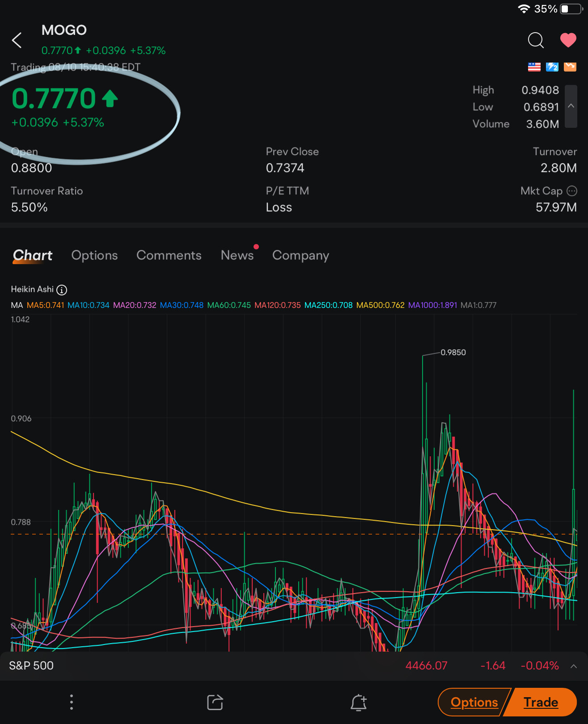Open the search magnifier icon
The height and width of the screenshot is (724, 588).
(536, 40)
